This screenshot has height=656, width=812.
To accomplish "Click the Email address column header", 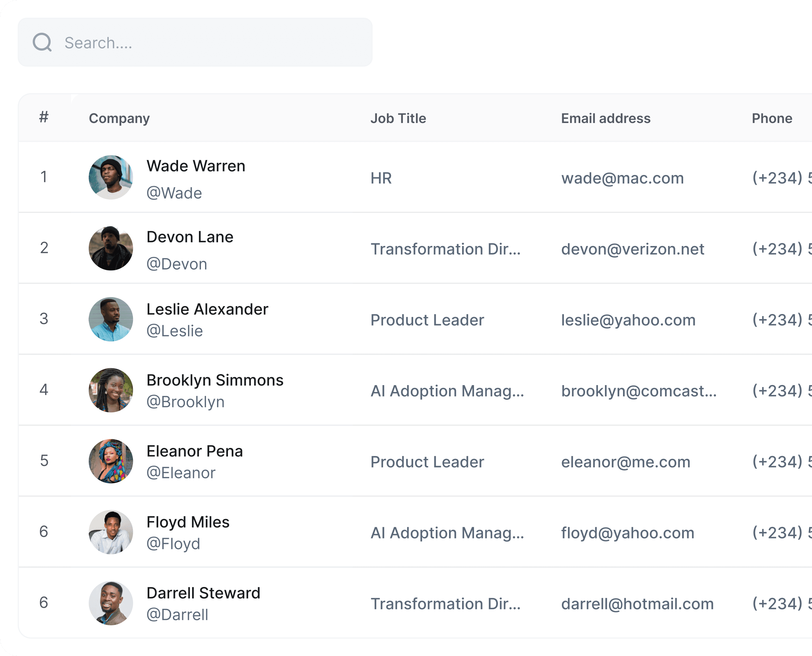I will (x=606, y=119).
